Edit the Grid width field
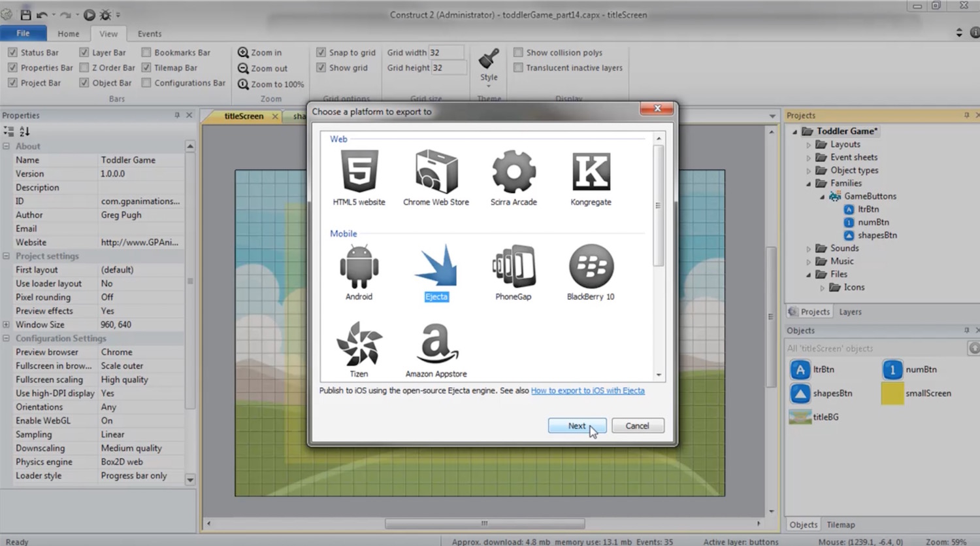The width and height of the screenshot is (980, 546). (x=446, y=52)
